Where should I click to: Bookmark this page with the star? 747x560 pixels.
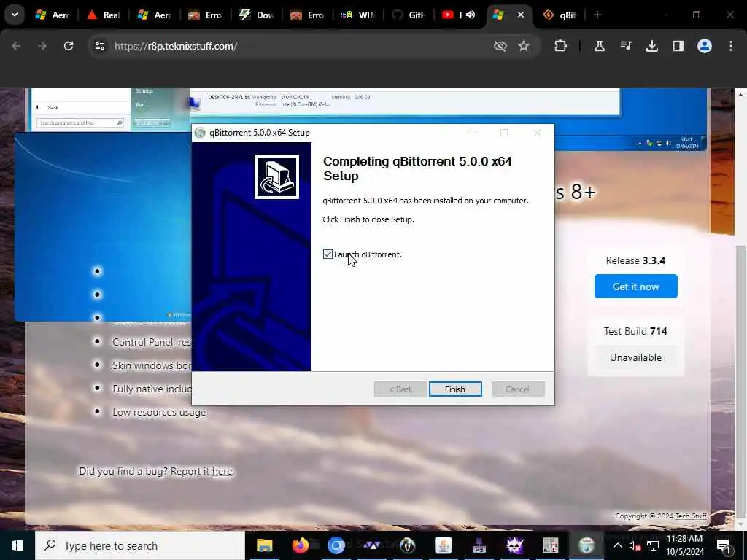(x=524, y=46)
